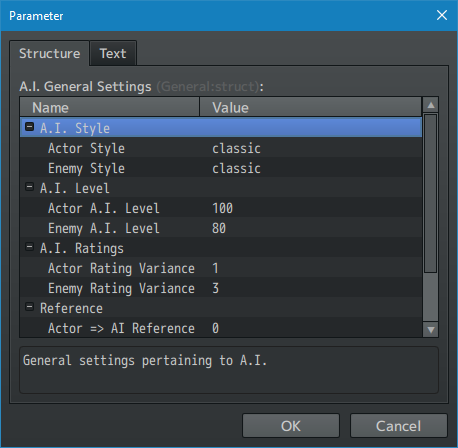Screen dimensions: 458x448
Task: Click the value 1 for Actor Rating Variance
Action: (x=215, y=269)
